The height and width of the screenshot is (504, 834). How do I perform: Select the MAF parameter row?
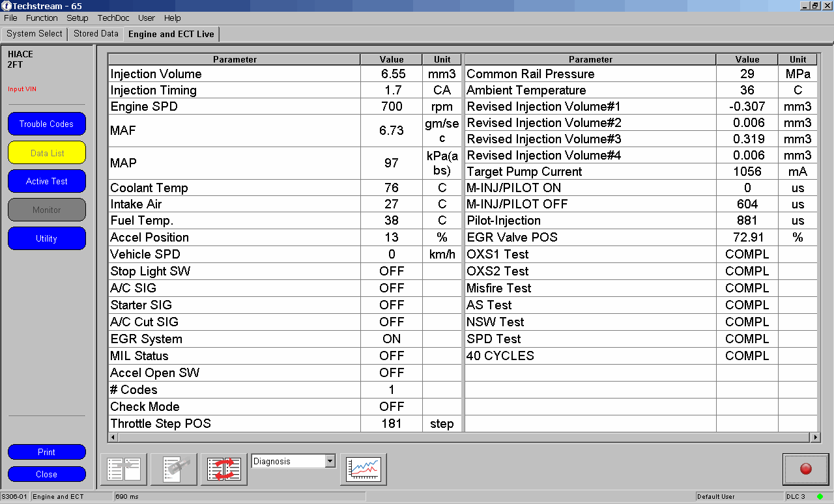click(285, 130)
